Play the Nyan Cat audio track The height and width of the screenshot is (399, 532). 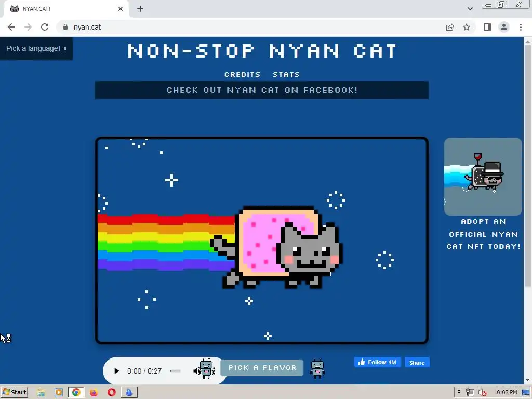117,371
